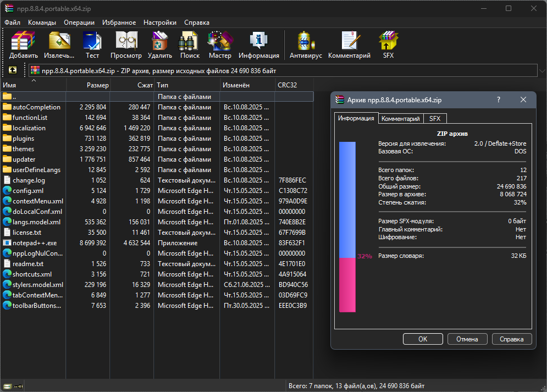Viewport: 547px width, 392px height.
Task: Select the notepad++.exe application icon
Action: click(7, 243)
